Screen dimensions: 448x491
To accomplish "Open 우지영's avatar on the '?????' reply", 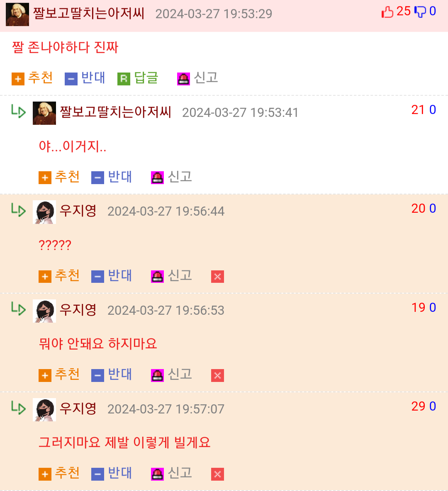I will [x=44, y=212].
